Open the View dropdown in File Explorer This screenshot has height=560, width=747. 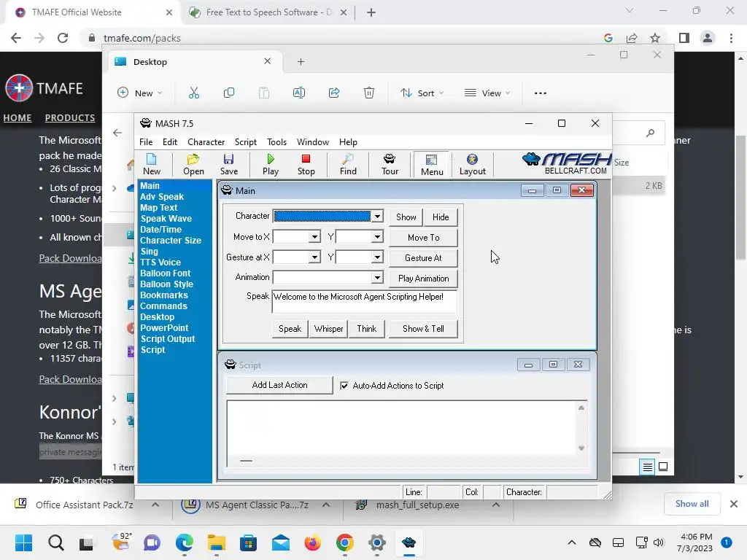coord(487,93)
